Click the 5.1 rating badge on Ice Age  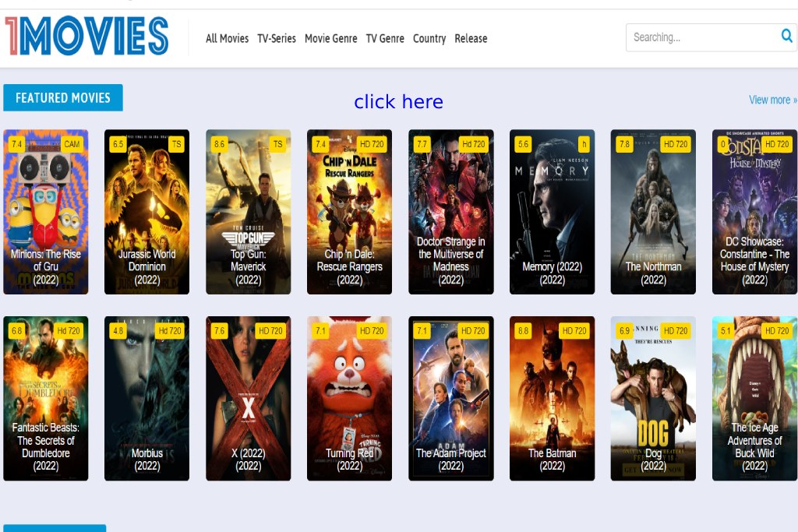tap(726, 331)
